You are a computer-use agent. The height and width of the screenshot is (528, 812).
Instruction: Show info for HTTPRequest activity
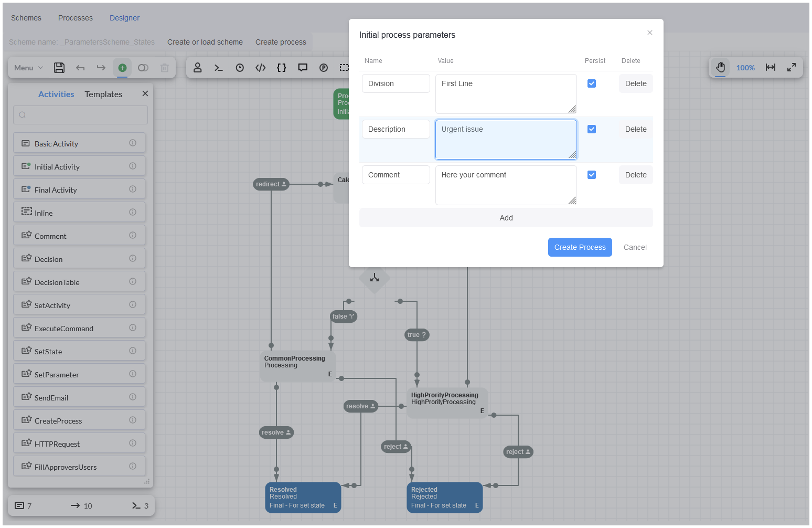point(133,443)
